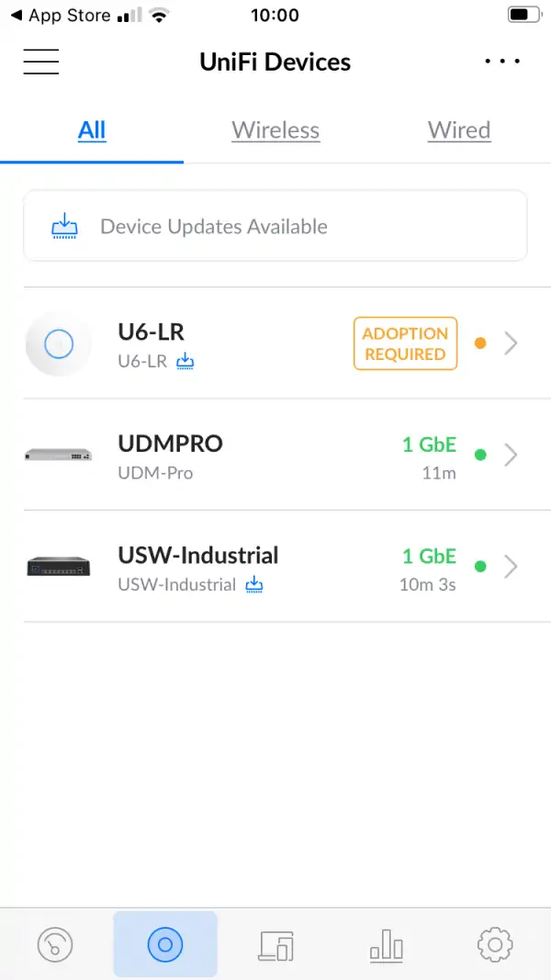Viewport: 551px width, 980px height.
Task: Tap the U6-LR firmware update icon
Action: coord(186,361)
